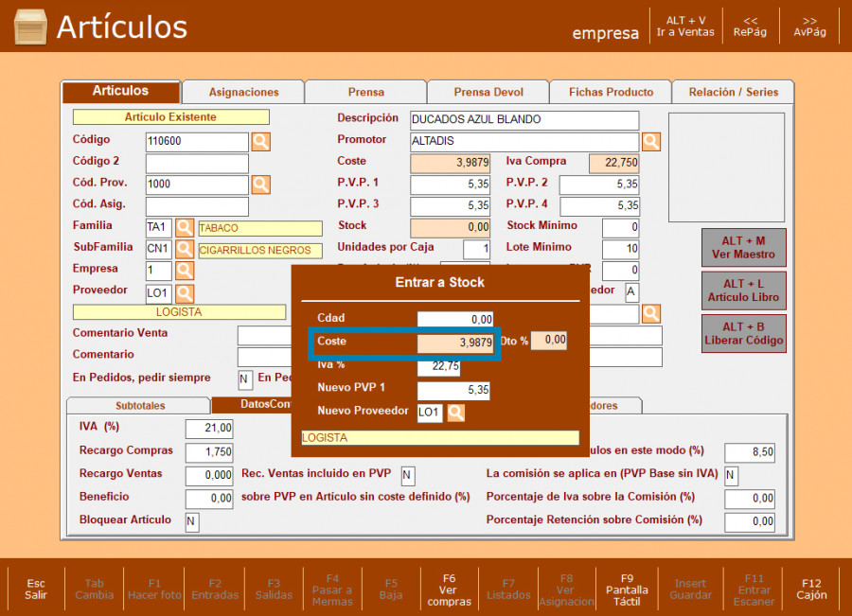Open the Familia lookup magnifier icon
The image size is (852, 616).
[x=185, y=228]
